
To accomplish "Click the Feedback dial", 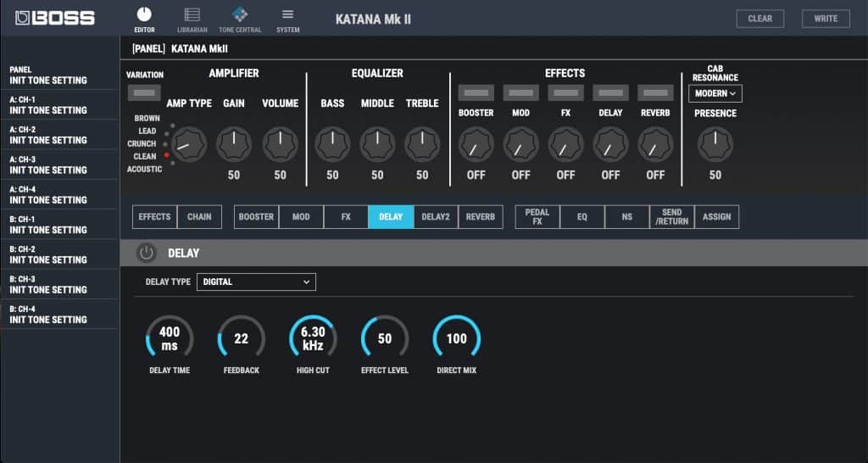I will tap(242, 338).
